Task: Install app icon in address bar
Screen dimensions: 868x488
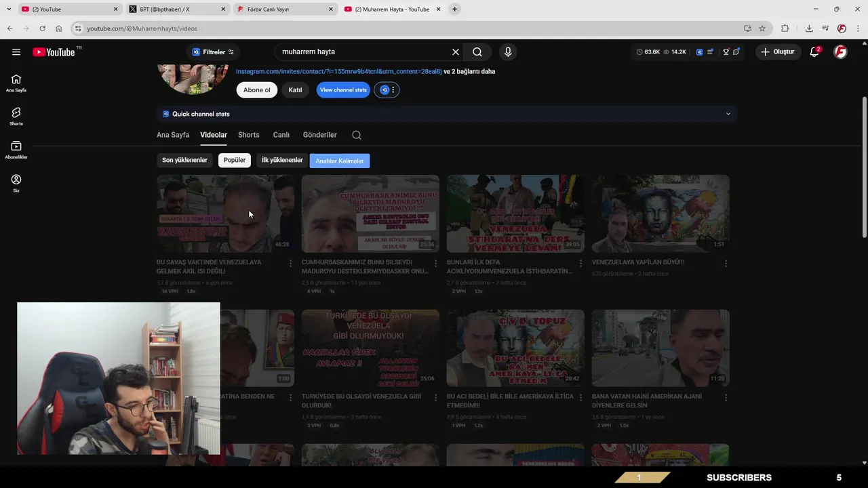Action: (747, 28)
